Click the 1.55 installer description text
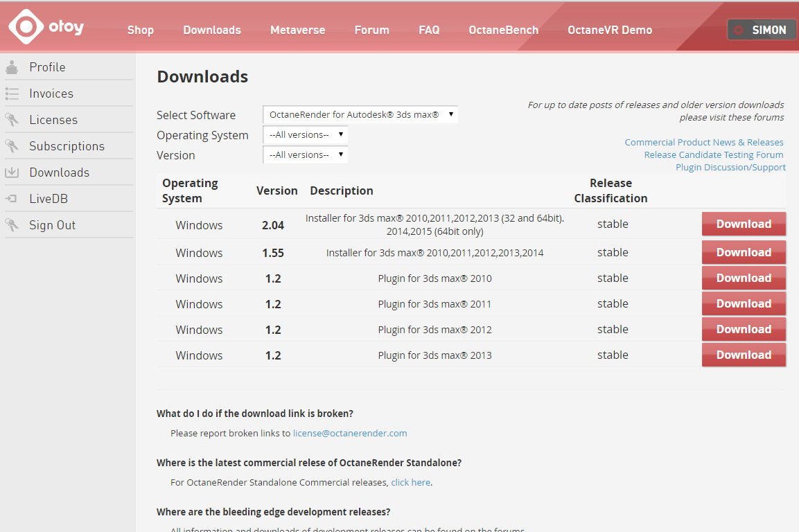 click(434, 254)
